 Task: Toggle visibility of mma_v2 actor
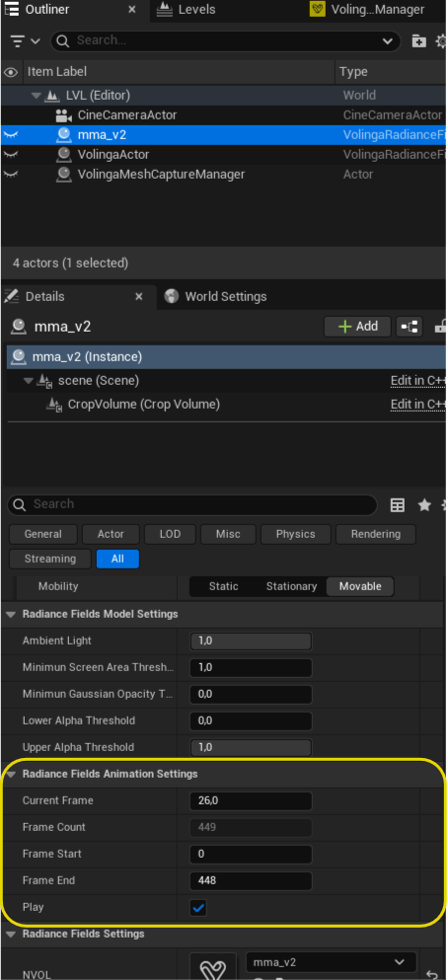(x=11, y=134)
